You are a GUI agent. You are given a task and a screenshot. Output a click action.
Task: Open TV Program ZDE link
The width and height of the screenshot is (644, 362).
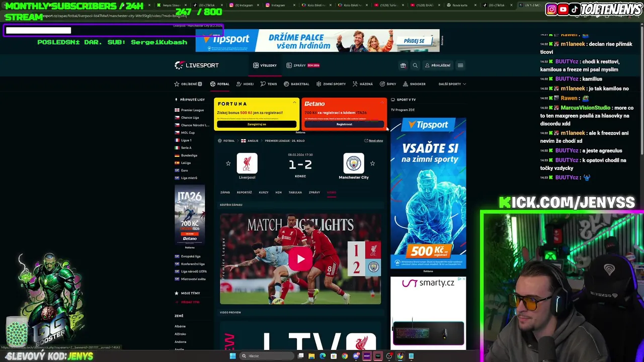(403, 110)
